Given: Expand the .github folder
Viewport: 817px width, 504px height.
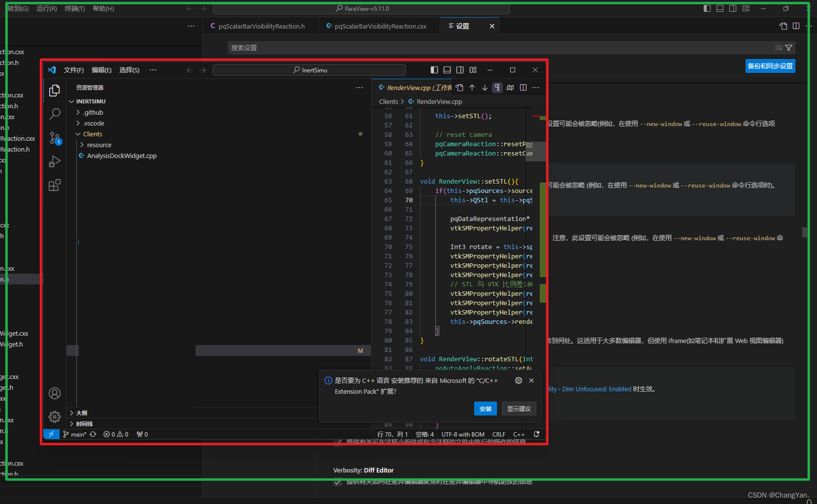Looking at the screenshot, I should pyautogui.click(x=90, y=112).
